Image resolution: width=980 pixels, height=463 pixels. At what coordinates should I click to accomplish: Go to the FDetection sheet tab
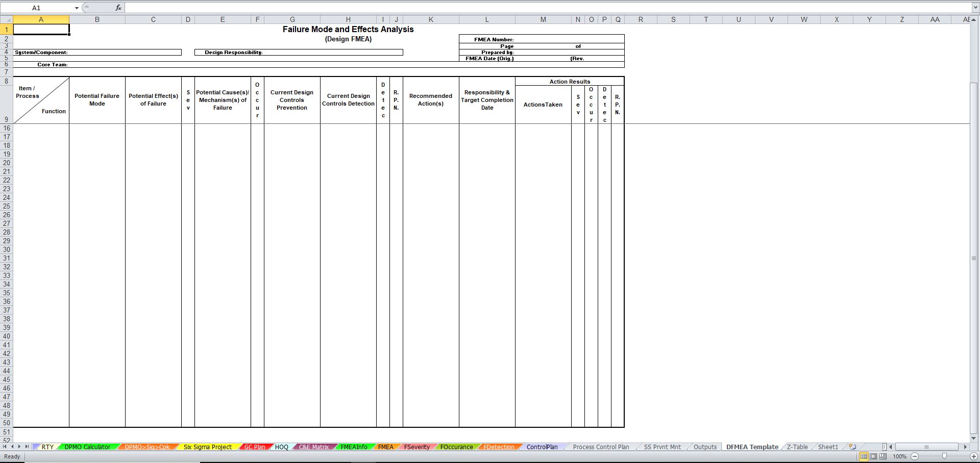(x=499, y=447)
